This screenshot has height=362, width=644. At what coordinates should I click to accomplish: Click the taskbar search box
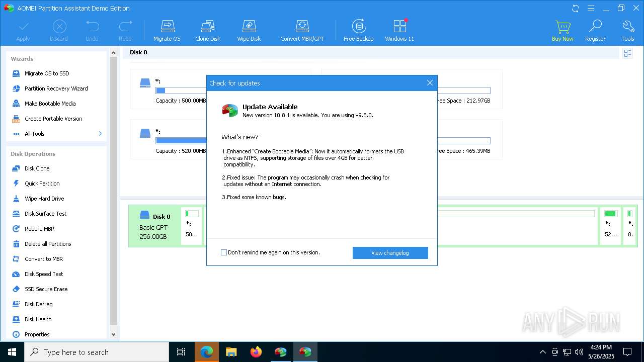tap(97, 352)
